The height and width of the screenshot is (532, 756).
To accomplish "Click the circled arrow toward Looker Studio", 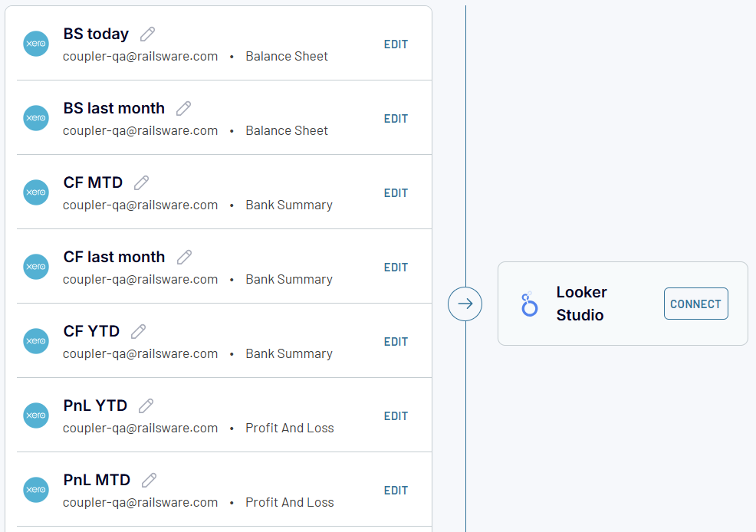I will tap(465, 304).
